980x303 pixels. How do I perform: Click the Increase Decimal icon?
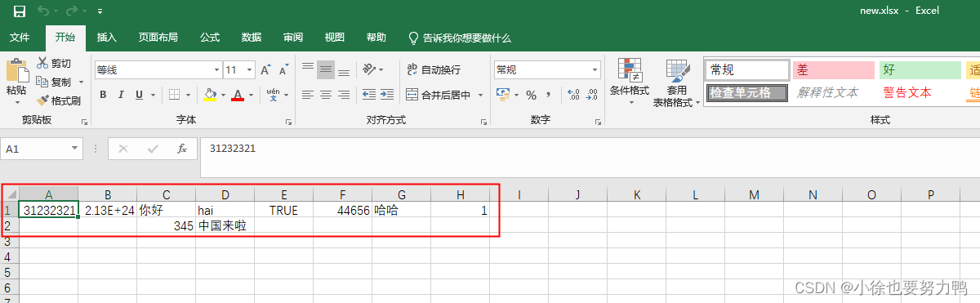573,95
